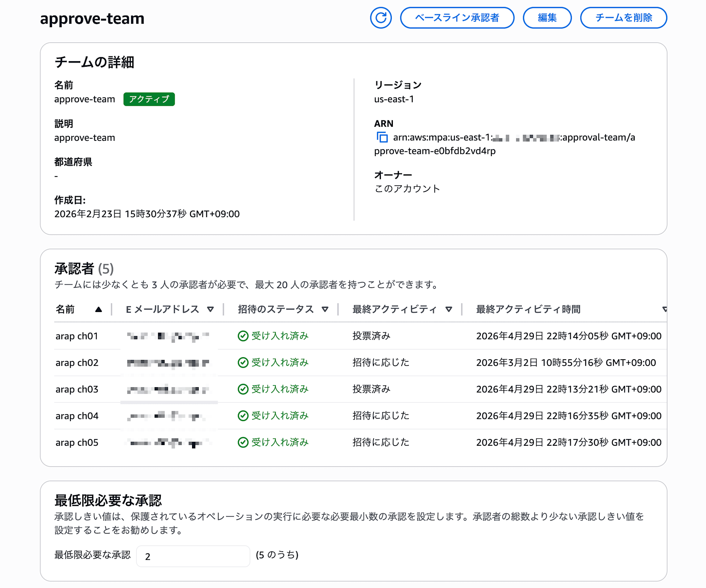This screenshot has height=588, width=706.
Task: Click the ascending sort arrow on 名前 column
Action: pyautogui.click(x=99, y=309)
